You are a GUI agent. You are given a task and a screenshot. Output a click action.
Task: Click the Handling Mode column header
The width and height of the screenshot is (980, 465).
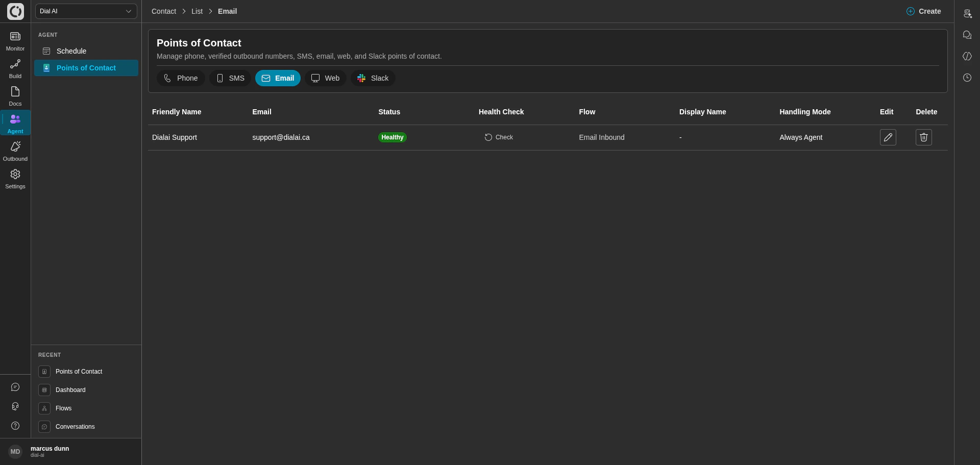(805, 112)
